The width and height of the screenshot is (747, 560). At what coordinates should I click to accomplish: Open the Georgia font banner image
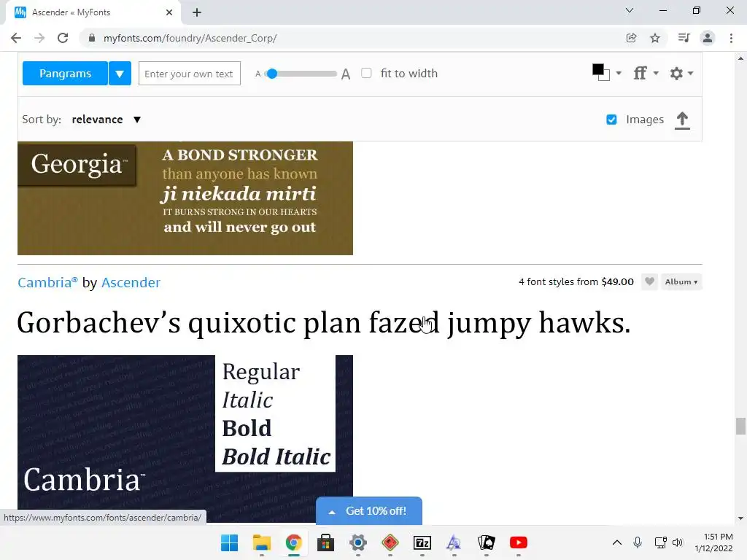tap(185, 198)
